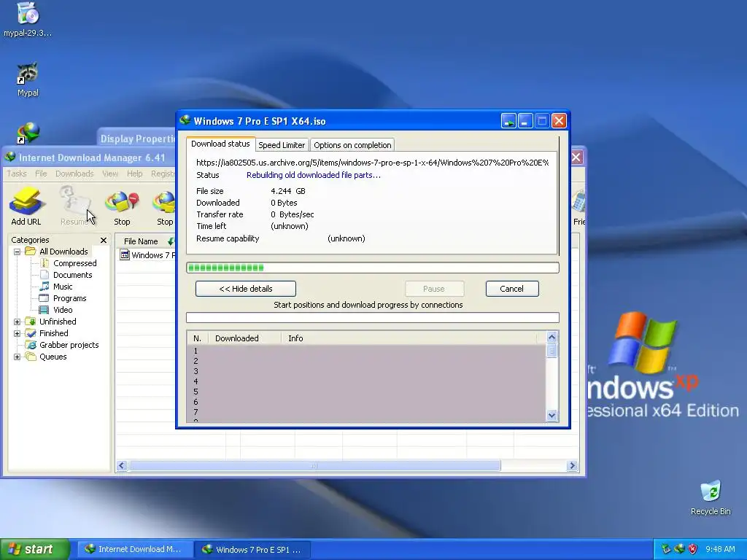Select the Mypal raccoon desktop shortcut
Viewport: 747px width, 560px height.
click(x=28, y=79)
